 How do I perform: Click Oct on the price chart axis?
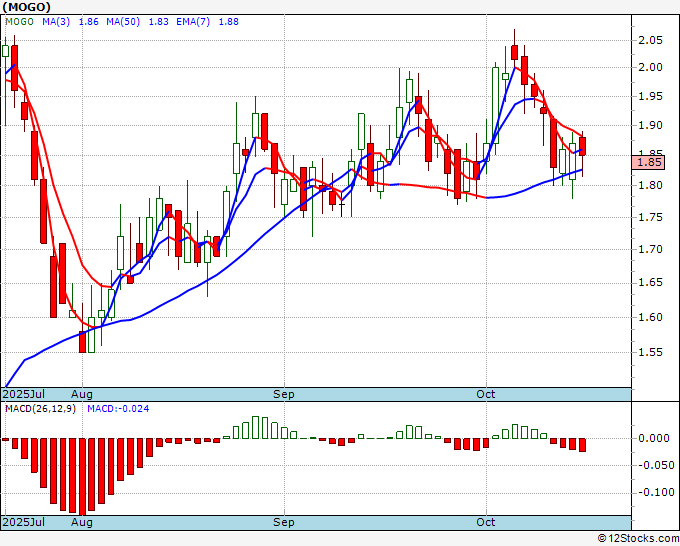point(486,394)
